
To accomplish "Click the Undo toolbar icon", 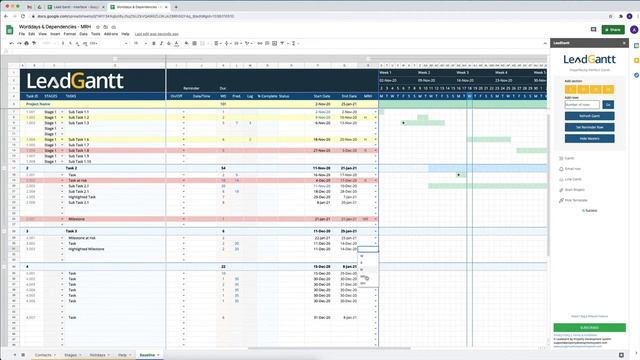I will point(11,43).
